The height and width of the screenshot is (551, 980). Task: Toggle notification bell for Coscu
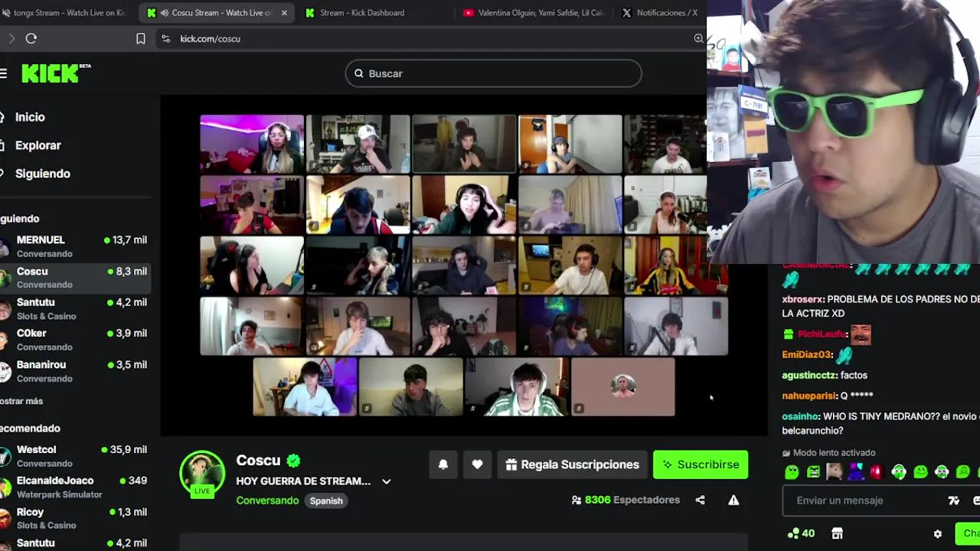pyautogui.click(x=443, y=465)
